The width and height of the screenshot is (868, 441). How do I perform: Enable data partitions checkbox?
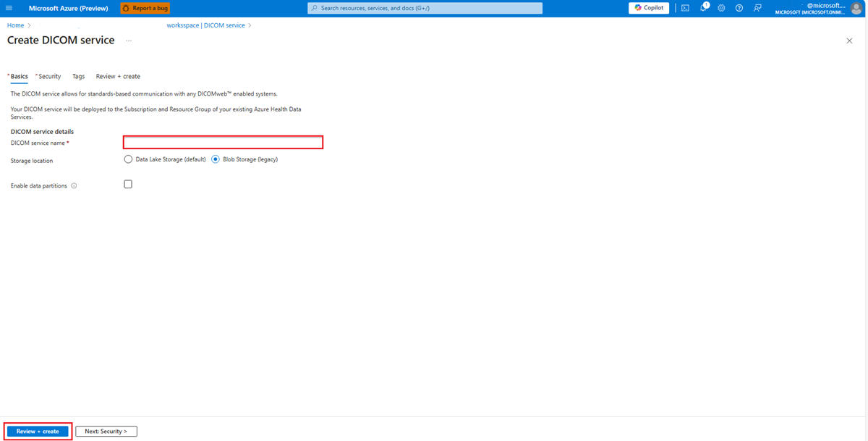[x=128, y=184]
